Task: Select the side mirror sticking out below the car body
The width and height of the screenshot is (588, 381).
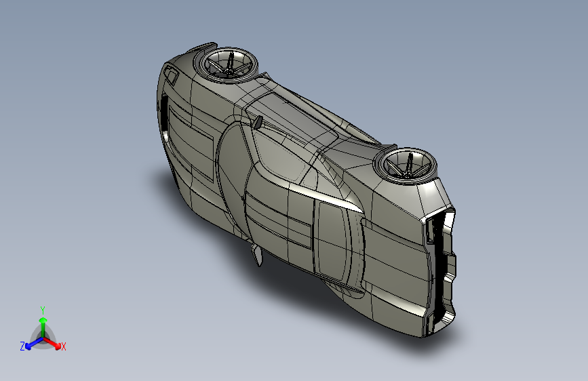Action: [x=257, y=255]
